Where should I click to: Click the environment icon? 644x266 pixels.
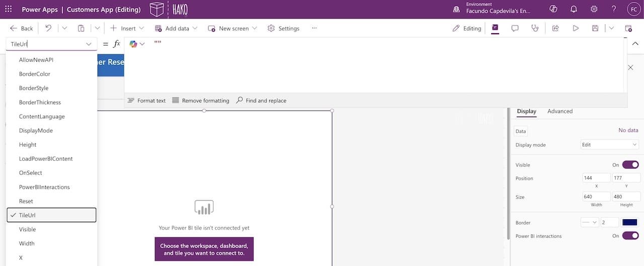(x=456, y=9)
